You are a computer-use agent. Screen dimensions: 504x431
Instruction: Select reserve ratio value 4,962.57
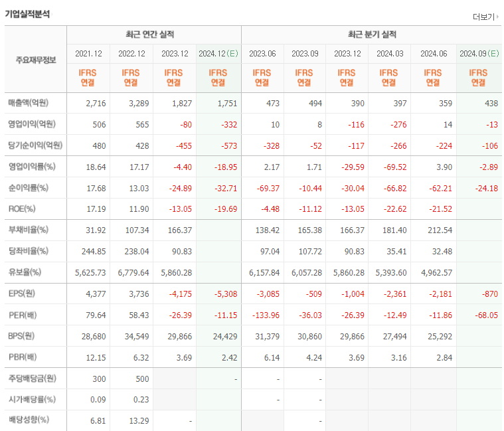pos(436,273)
